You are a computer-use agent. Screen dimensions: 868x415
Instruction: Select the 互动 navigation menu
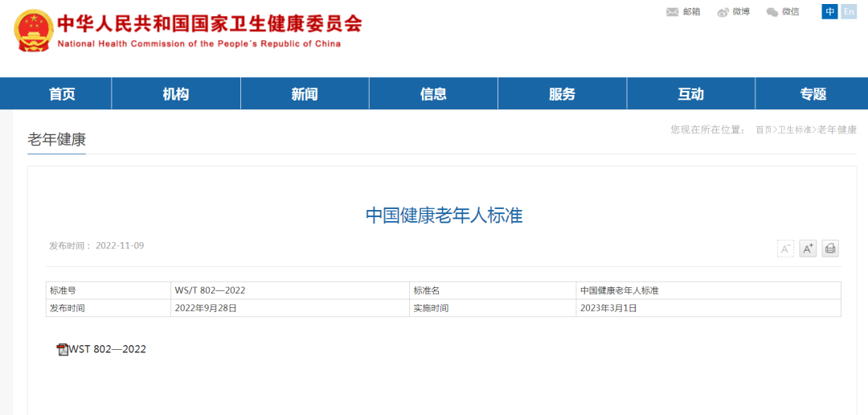[690, 94]
